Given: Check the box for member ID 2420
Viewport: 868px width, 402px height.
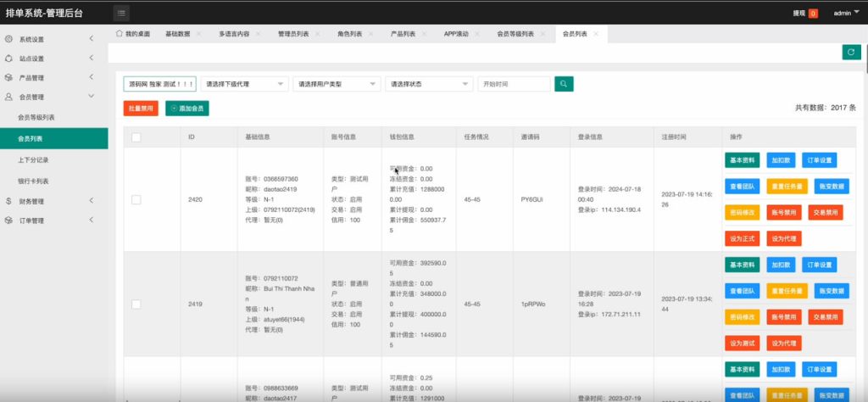Looking at the screenshot, I should click(x=136, y=200).
